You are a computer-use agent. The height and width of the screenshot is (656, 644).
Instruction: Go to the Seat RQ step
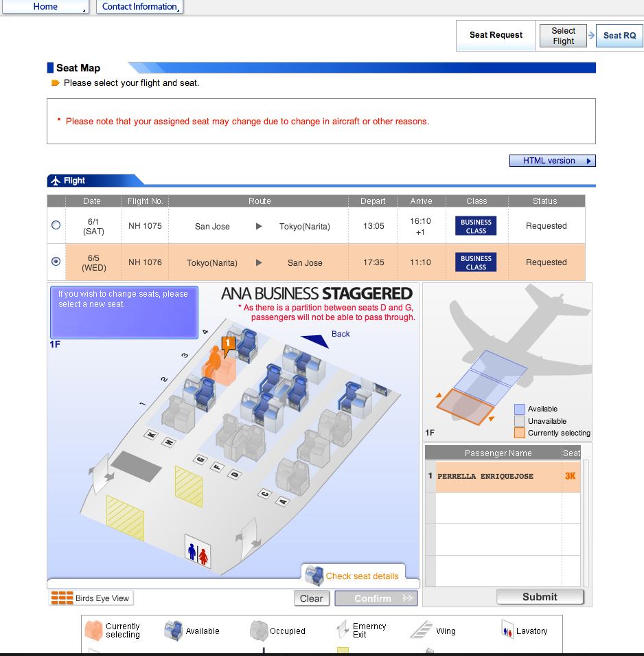click(619, 36)
